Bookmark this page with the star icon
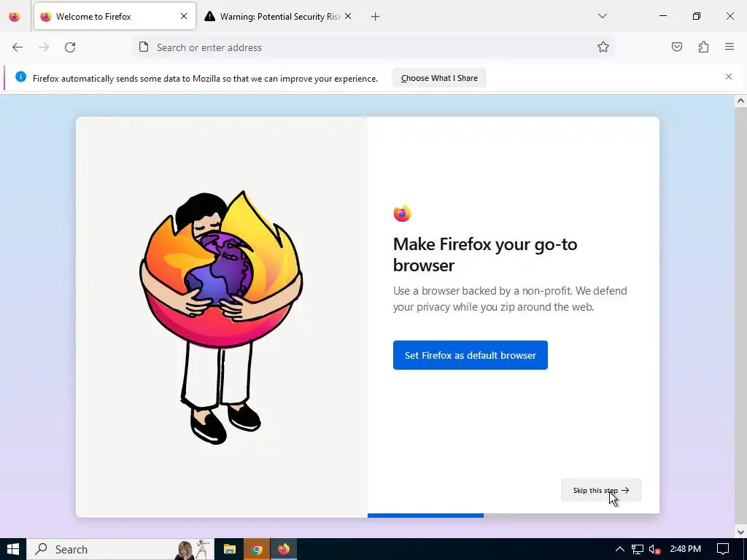The image size is (747, 560). pos(603,47)
